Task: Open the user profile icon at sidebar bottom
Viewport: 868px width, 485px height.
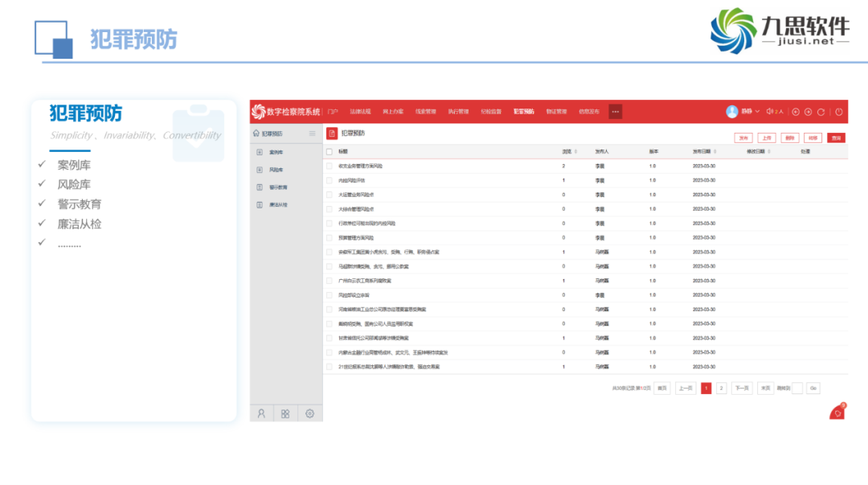Action: [x=261, y=413]
